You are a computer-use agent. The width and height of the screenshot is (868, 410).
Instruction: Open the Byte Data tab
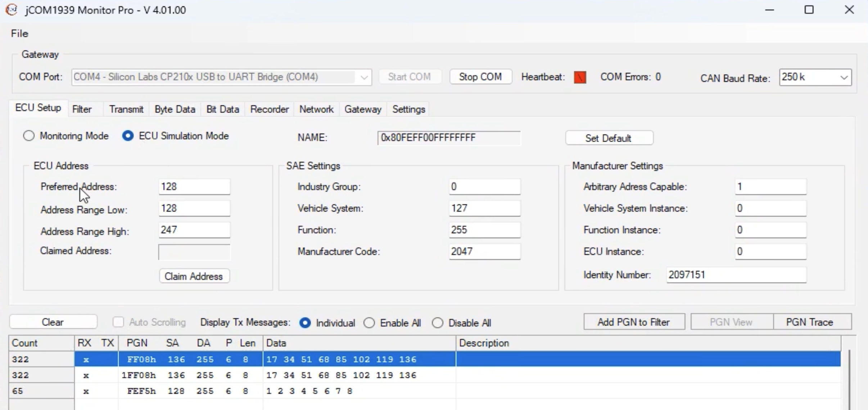tap(175, 109)
